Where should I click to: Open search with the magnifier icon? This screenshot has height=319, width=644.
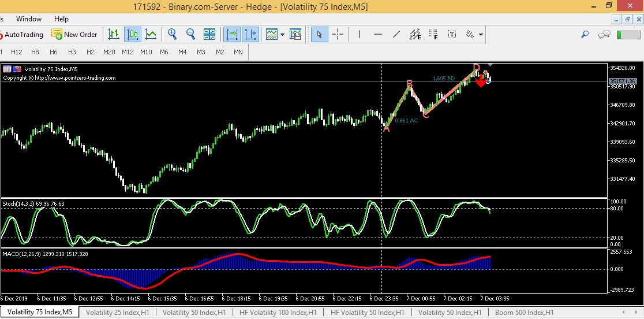(585, 35)
